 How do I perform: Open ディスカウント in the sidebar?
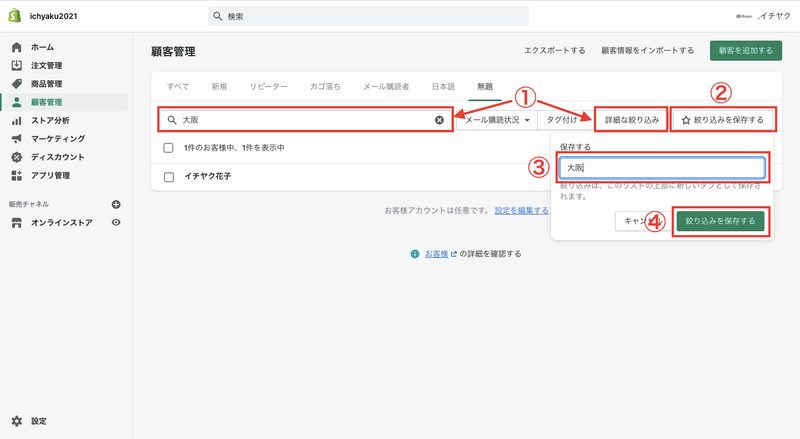[x=58, y=157]
